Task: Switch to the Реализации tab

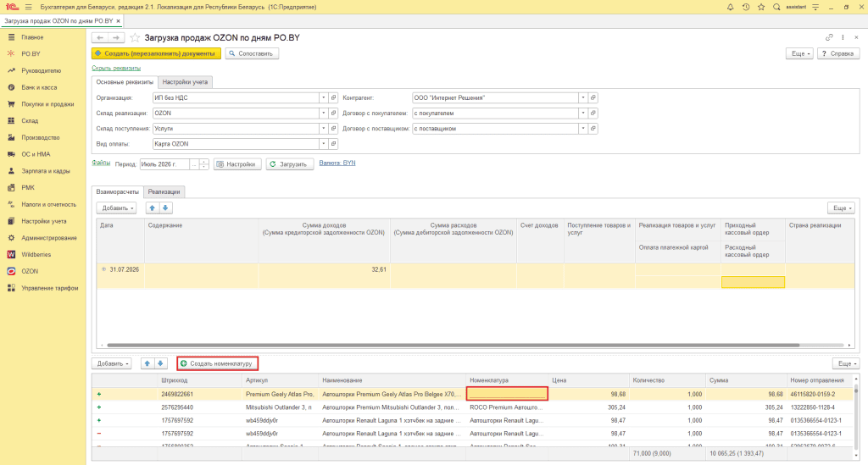Action: pyautogui.click(x=164, y=192)
